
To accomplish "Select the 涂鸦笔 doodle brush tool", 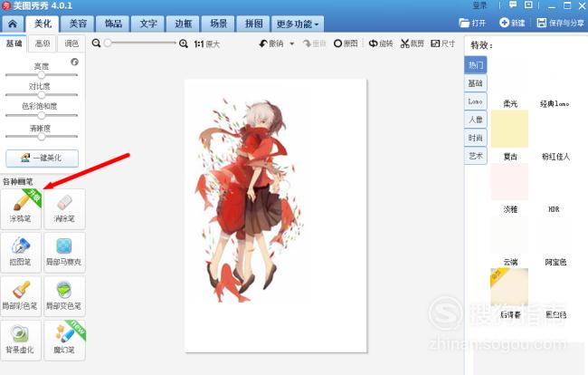I will 21,208.
